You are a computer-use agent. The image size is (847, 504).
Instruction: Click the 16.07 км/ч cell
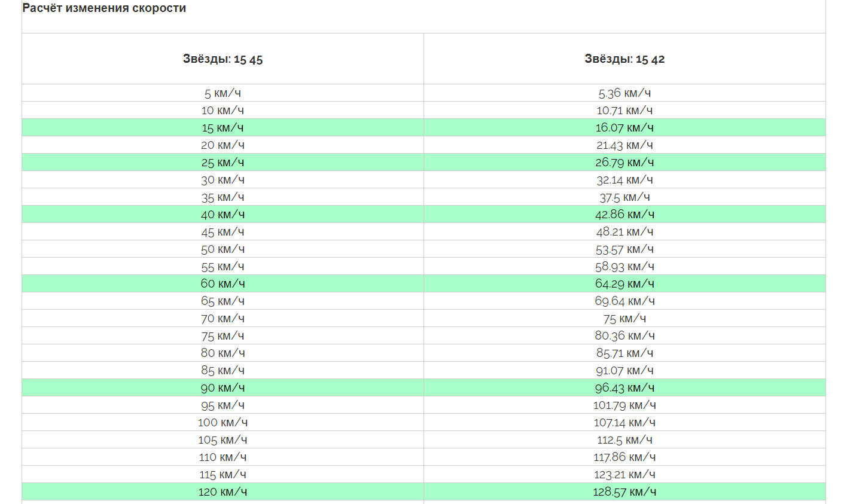click(624, 128)
